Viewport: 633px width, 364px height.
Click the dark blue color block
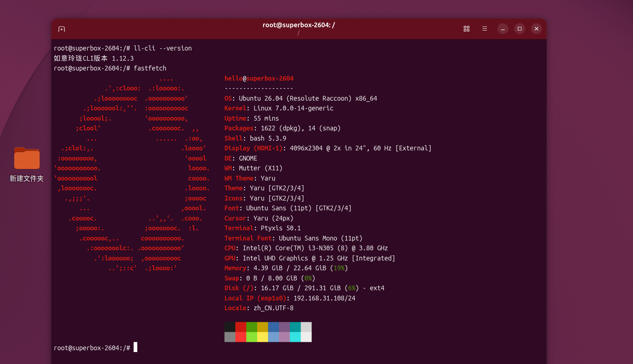tap(274, 327)
